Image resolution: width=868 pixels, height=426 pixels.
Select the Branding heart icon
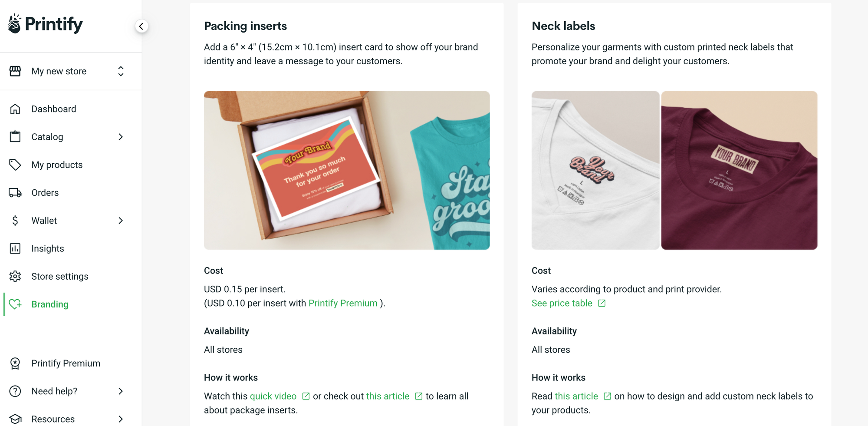(x=16, y=304)
